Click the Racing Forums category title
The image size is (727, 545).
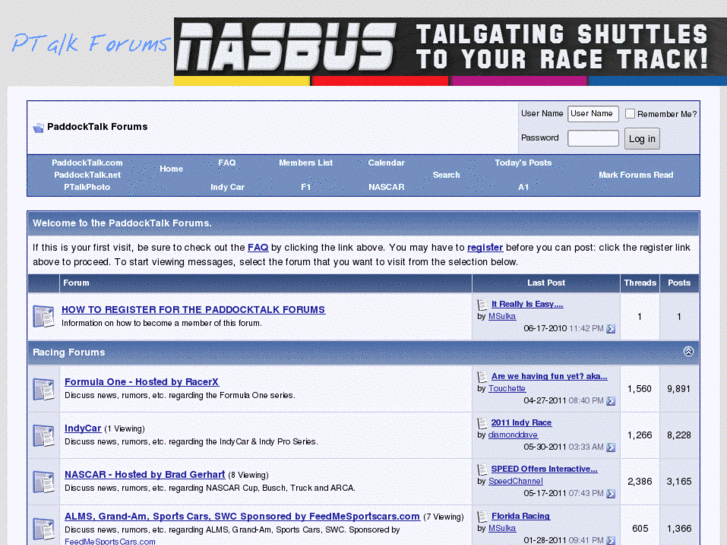(x=69, y=353)
